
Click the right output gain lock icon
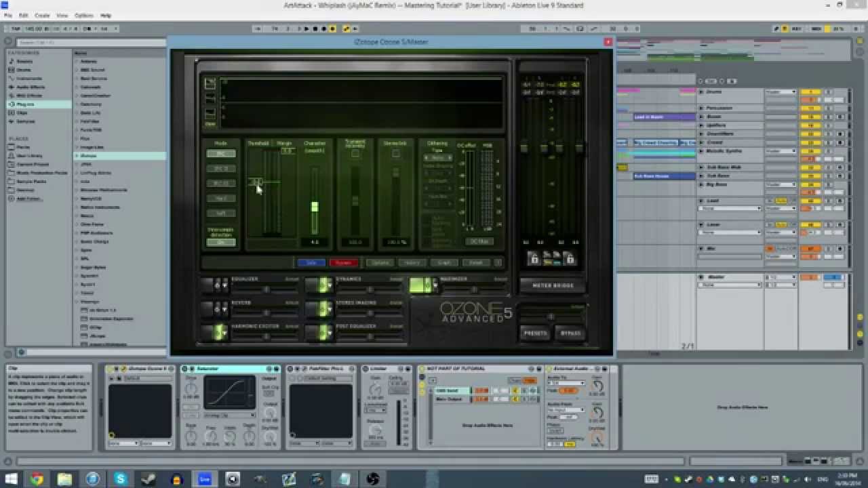(570, 259)
